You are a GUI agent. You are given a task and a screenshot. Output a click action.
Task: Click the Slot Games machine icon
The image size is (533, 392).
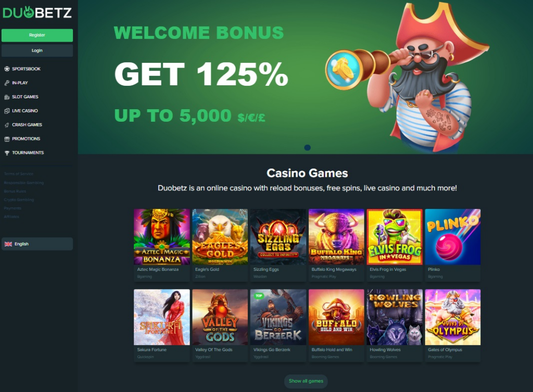tap(7, 97)
